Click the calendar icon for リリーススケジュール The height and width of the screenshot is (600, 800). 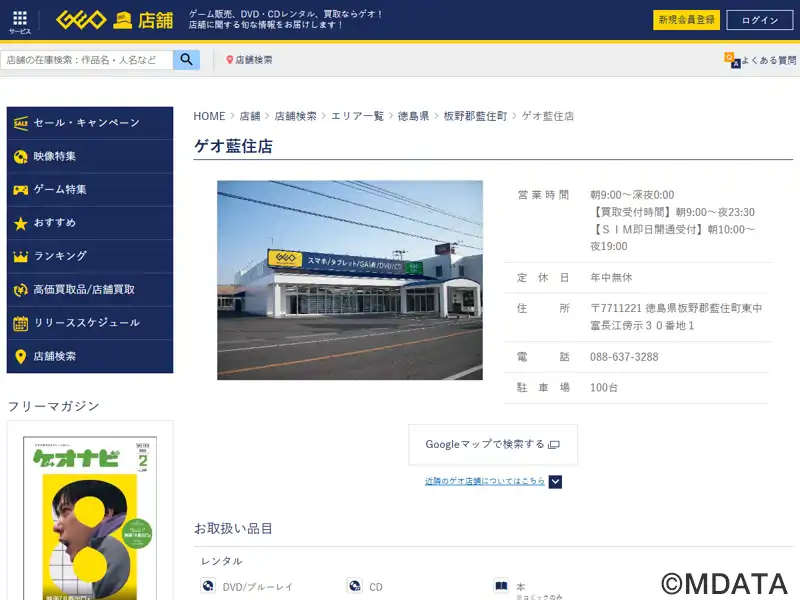(x=21, y=323)
